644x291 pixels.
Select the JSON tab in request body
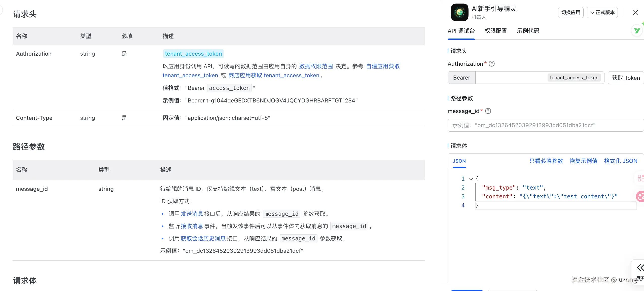coord(459,161)
